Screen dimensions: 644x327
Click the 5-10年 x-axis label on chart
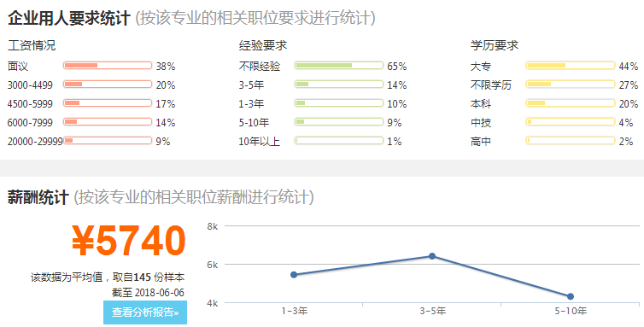[x=571, y=311]
